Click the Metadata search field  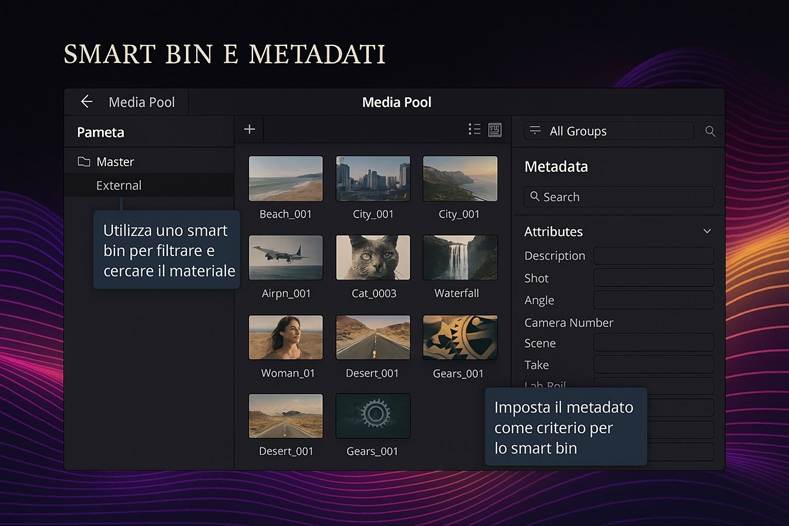point(619,197)
